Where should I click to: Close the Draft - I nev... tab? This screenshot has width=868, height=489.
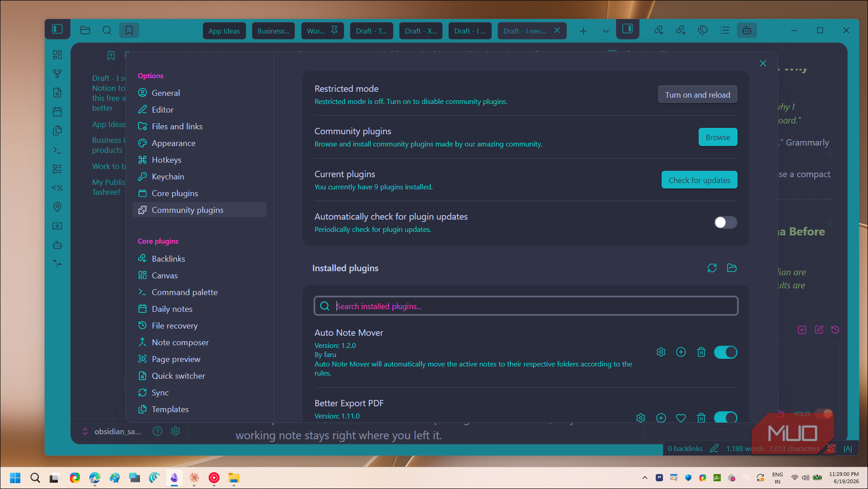557,31
